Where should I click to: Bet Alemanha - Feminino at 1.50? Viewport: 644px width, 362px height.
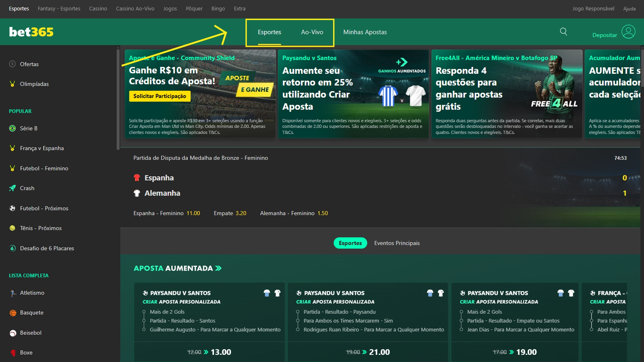click(294, 213)
